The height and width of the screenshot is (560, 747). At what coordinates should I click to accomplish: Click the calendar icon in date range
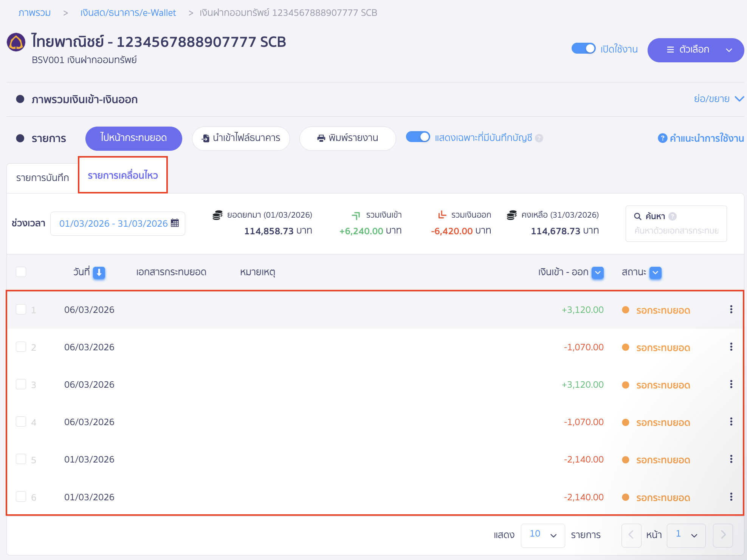click(175, 223)
